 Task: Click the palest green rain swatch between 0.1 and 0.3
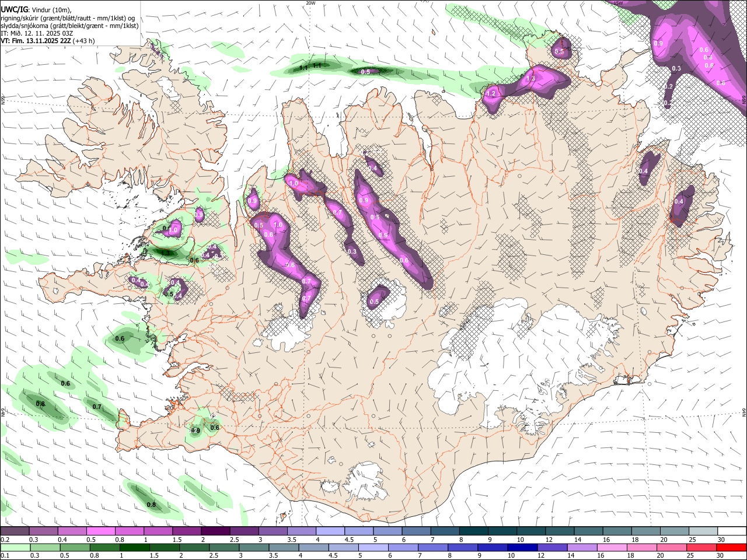[15, 548]
